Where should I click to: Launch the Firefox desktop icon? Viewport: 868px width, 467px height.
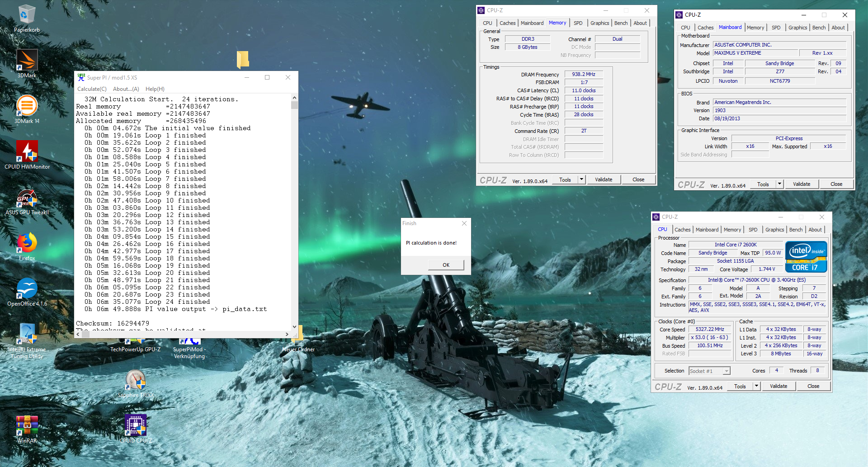point(27,243)
